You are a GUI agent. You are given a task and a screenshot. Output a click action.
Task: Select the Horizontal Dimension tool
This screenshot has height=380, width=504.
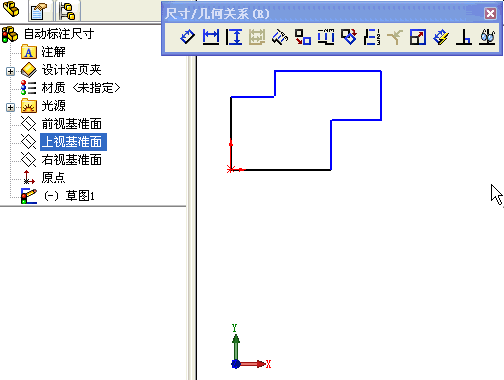click(211, 37)
